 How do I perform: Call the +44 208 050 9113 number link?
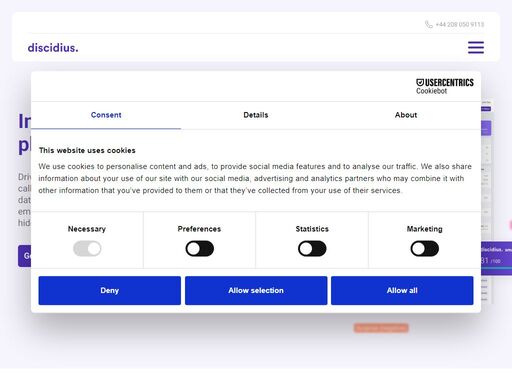[460, 24]
